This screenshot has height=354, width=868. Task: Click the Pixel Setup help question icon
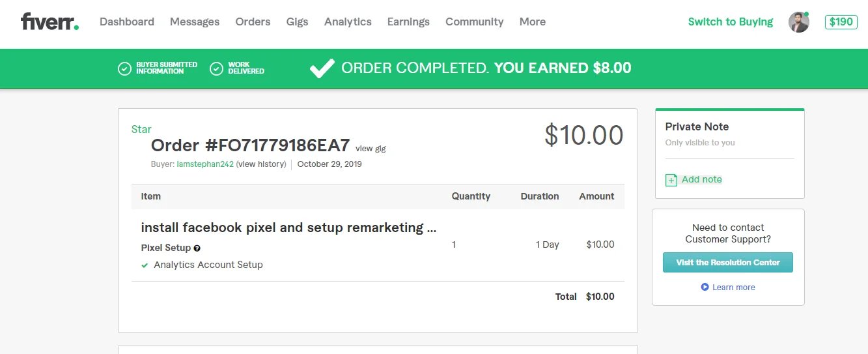pyautogui.click(x=197, y=248)
